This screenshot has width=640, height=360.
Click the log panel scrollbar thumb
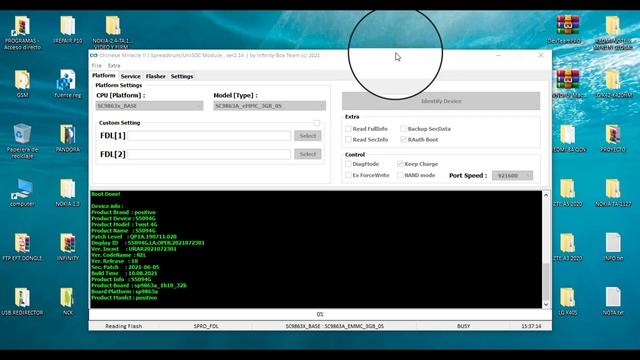coord(546,282)
